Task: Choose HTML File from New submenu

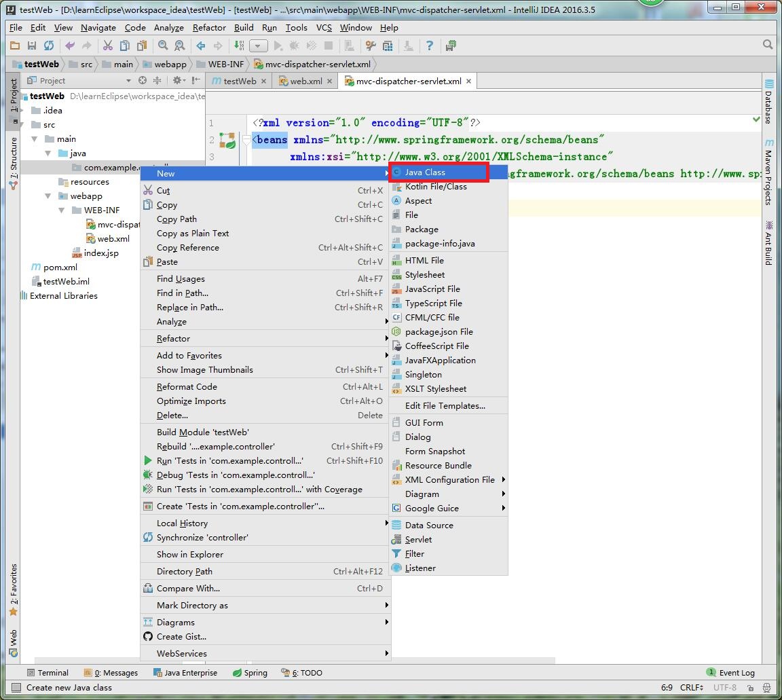Action: point(448,261)
